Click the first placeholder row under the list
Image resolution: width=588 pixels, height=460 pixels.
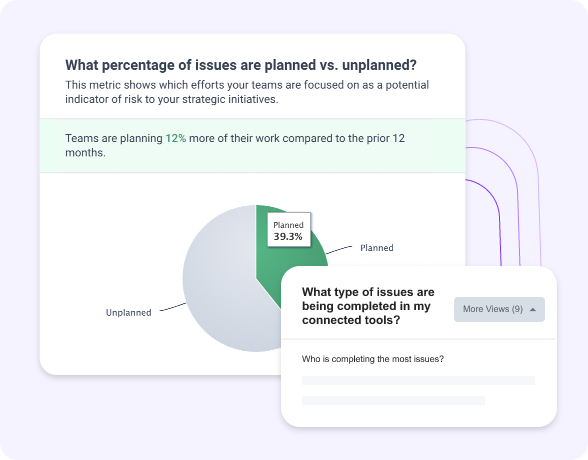click(x=418, y=381)
